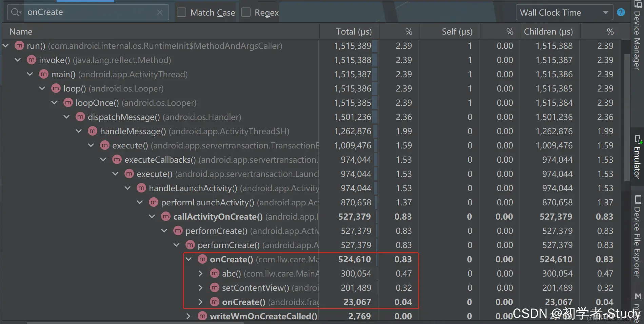This screenshot has width=644, height=324.
Task: Click the method icon beside handleLaunchActivity()
Action: (x=141, y=188)
